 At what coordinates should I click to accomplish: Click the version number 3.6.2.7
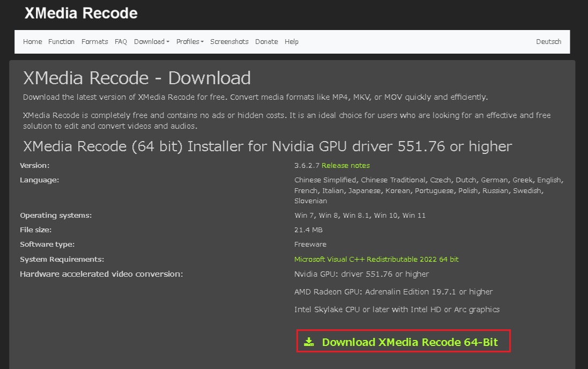click(307, 166)
